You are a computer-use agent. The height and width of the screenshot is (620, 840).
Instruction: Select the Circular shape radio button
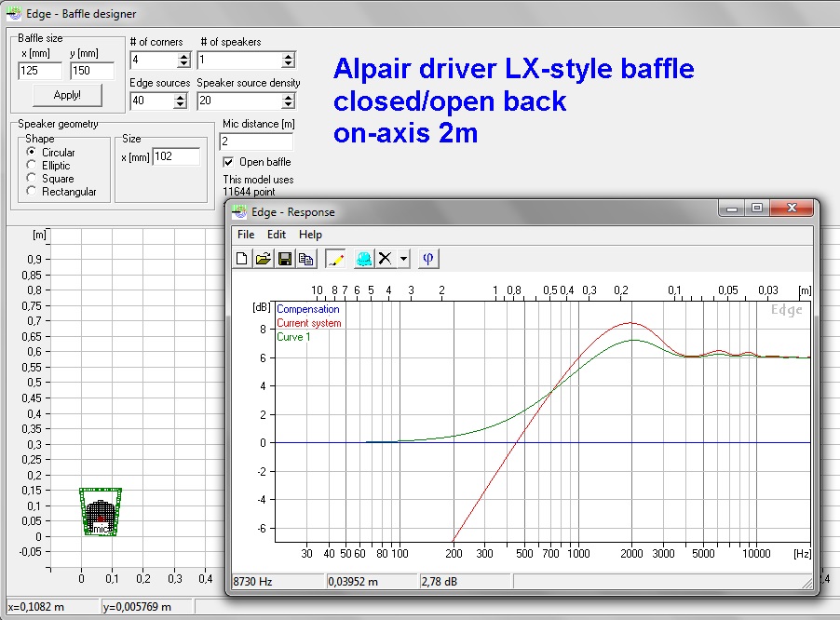pyautogui.click(x=31, y=152)
